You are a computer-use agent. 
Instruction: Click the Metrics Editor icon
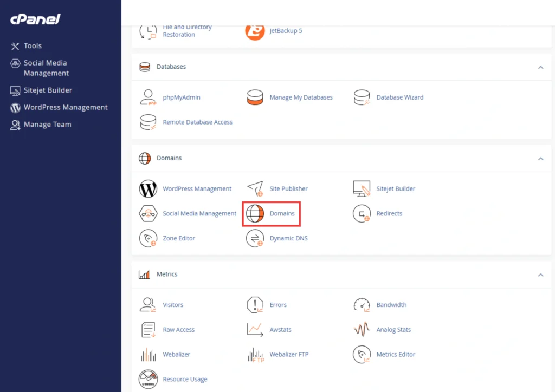(362, 354)
